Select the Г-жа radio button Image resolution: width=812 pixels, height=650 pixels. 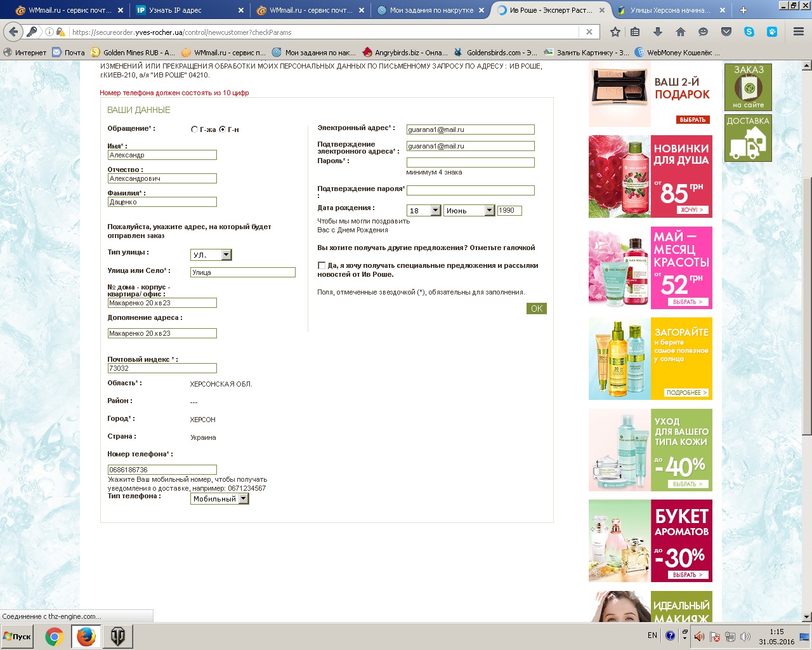[195, 129]
